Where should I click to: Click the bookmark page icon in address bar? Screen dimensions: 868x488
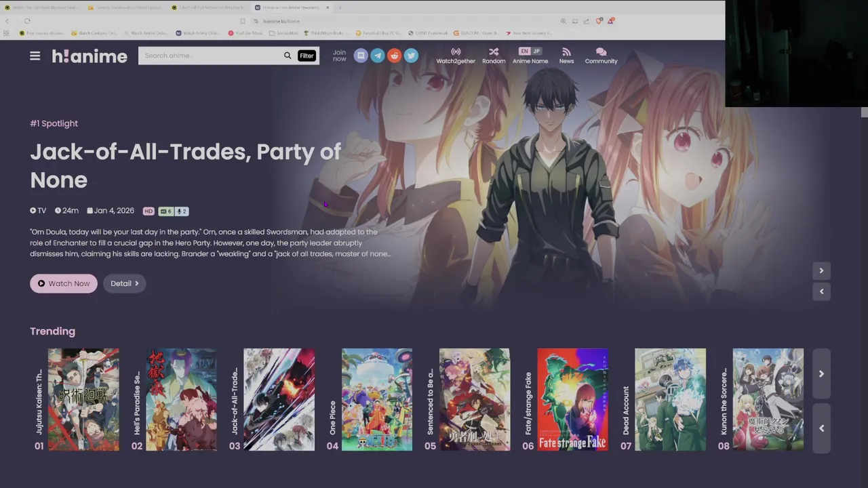243,21
